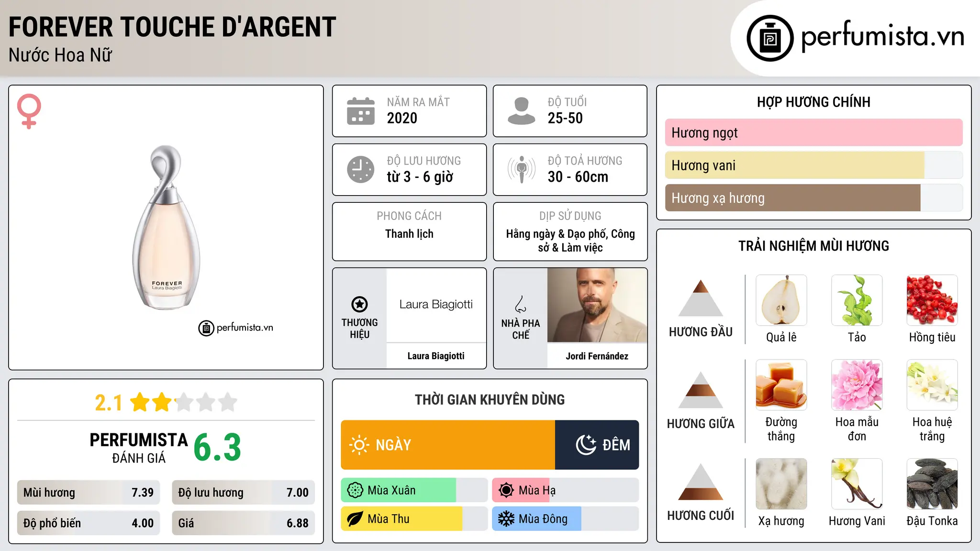
Task: Select the Hồng tiêu pink pepper image
Action: tap(932, 300)
